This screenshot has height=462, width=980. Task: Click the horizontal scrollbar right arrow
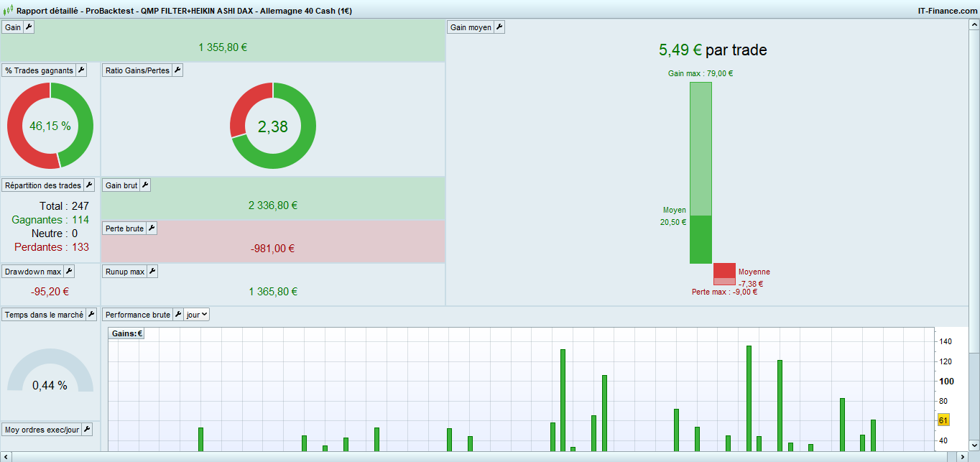(x=963, y=457)
